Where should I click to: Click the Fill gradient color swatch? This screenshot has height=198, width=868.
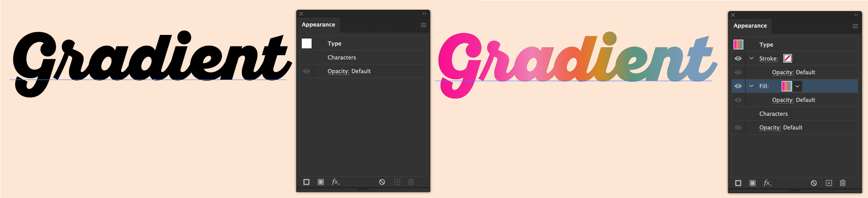[x=787, y=86]
